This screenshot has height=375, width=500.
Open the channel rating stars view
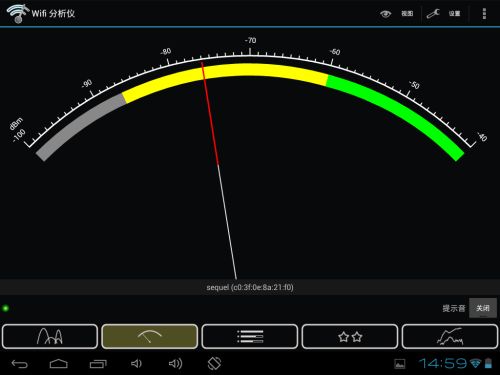[x=350, y=336]
